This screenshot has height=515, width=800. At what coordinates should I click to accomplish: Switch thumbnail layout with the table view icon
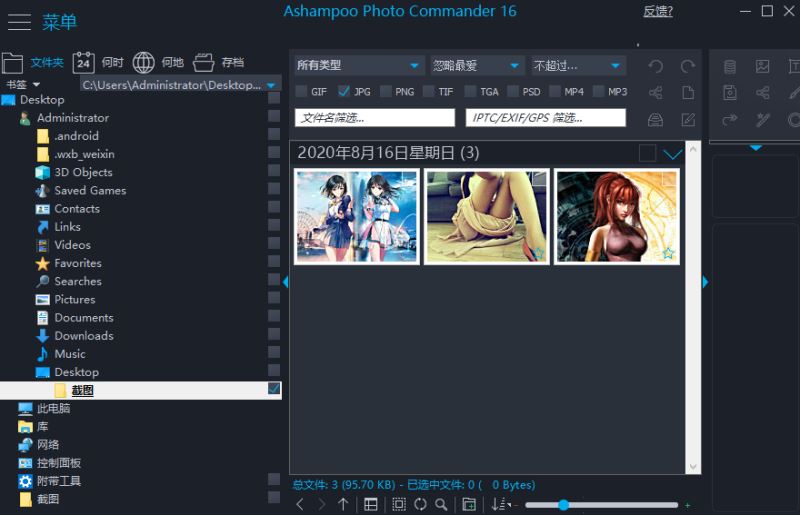(x=371, y=504)
